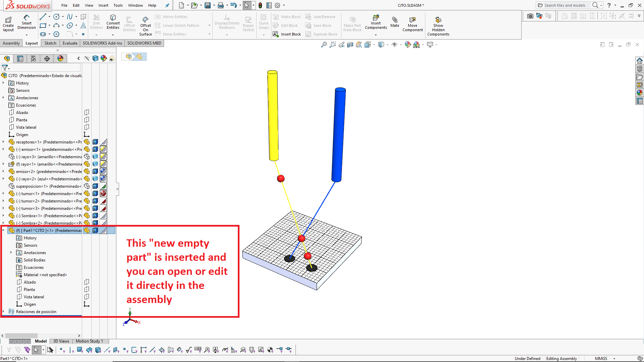Image resolution: width=644 pixels, height=362 pixels.
Task: Open the Tools menu
Action: pos(118,5)
